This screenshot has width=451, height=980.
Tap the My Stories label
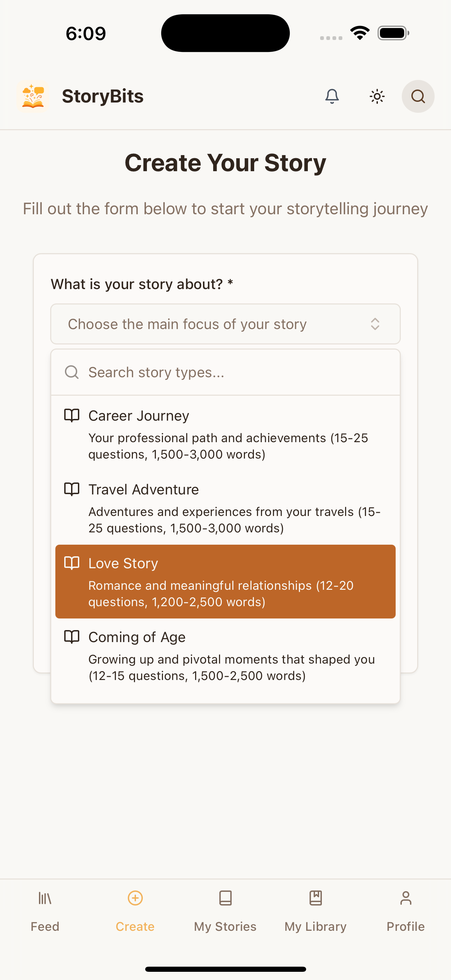tap(225, 926)
